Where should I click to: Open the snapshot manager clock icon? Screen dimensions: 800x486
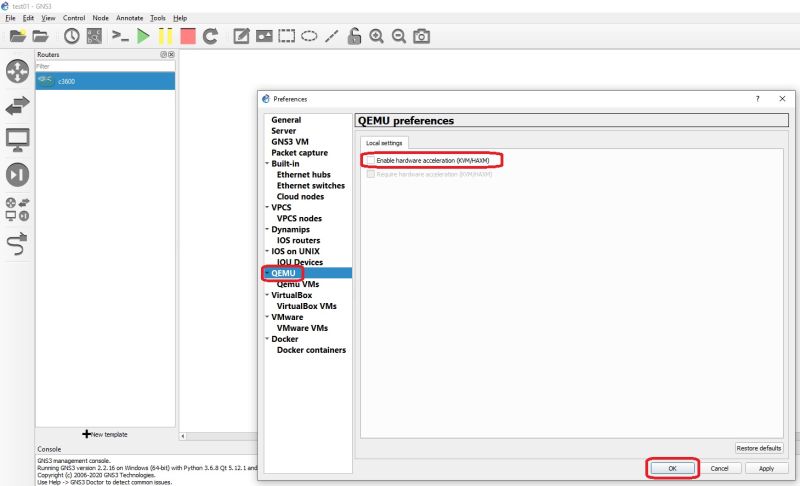[71, 36]
